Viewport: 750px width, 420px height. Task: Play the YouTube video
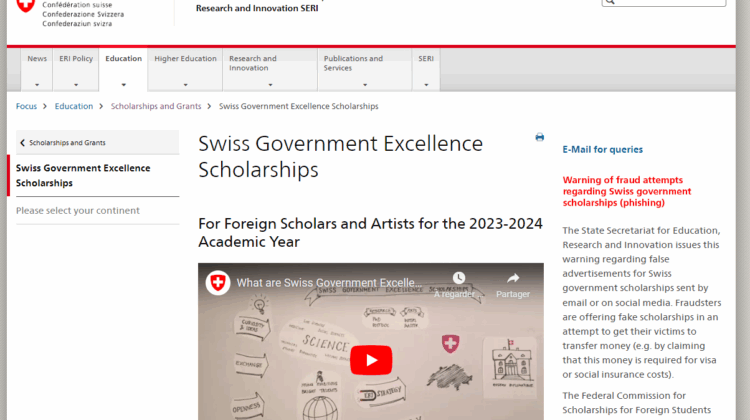pos(371,360)
